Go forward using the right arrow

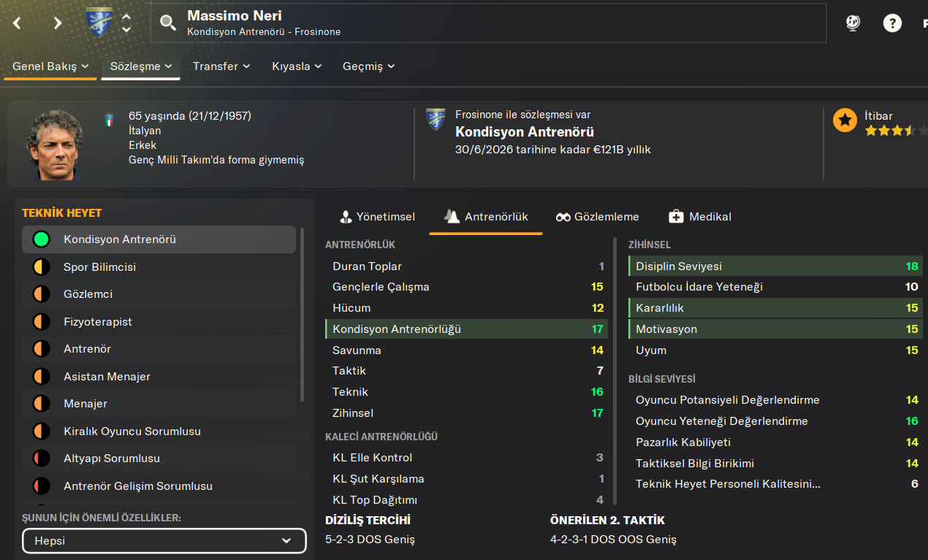tap(58, 23)
